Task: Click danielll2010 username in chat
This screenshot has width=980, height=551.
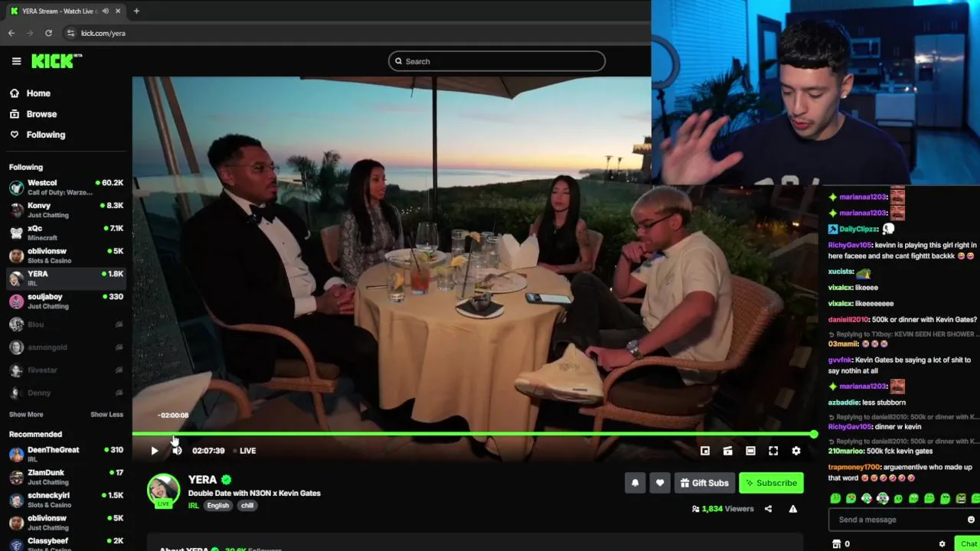Action: click(850, 319)
